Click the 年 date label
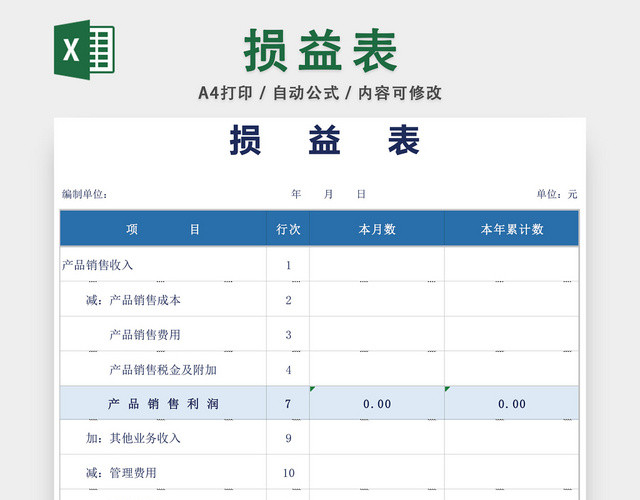 coord(296,194)
